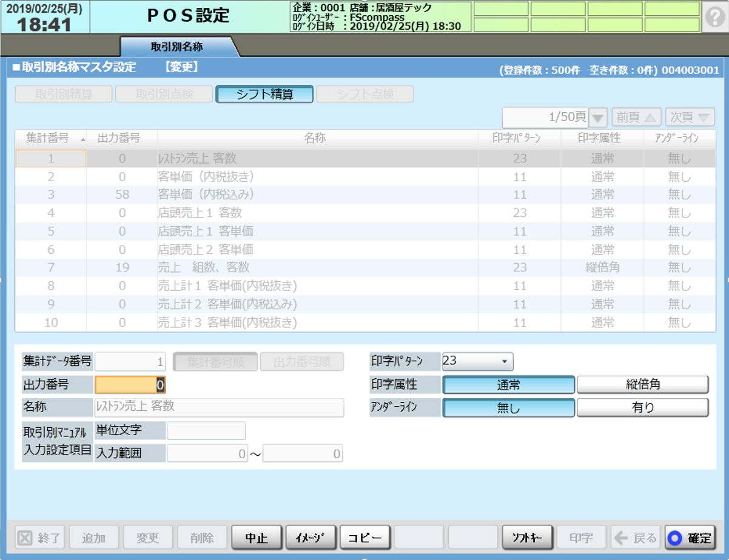Viewport: 729px width, 560px height.
Task: Click the 戻る back arrow button
Action: pos(635,538)
